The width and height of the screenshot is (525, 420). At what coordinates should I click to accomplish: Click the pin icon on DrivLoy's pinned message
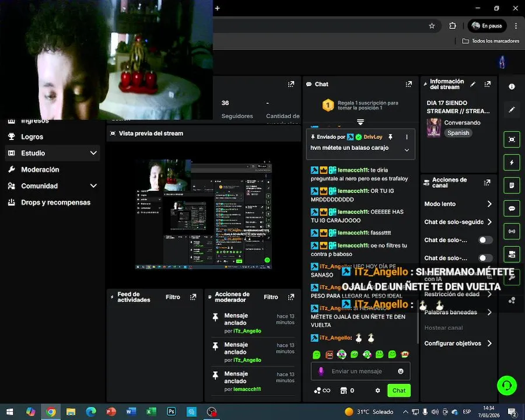point(390,136)
